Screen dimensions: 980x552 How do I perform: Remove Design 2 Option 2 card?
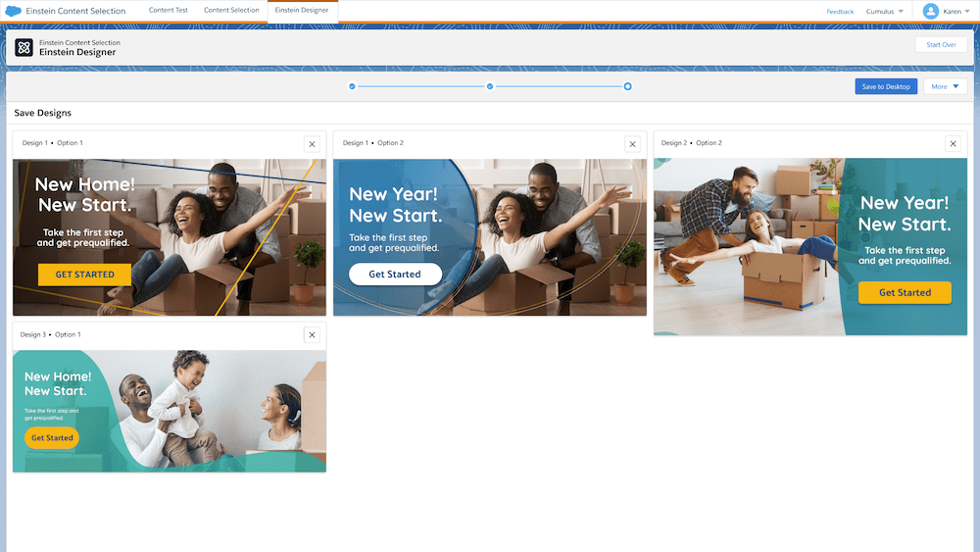coord(953,144)
